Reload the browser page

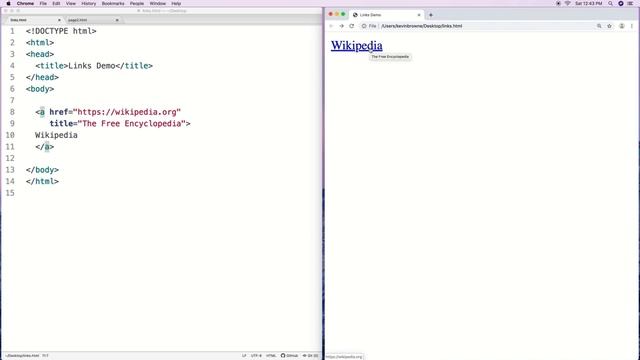point(352,26)
